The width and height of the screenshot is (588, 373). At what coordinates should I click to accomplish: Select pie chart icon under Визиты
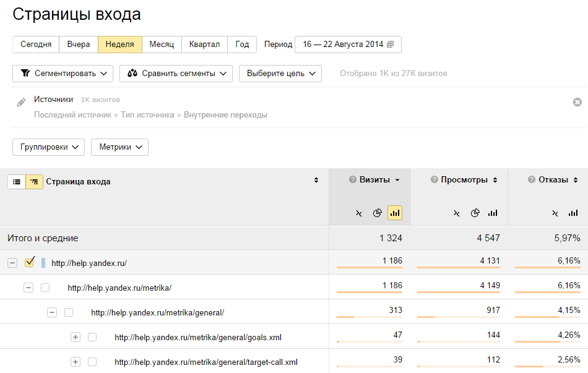point(377,213)
